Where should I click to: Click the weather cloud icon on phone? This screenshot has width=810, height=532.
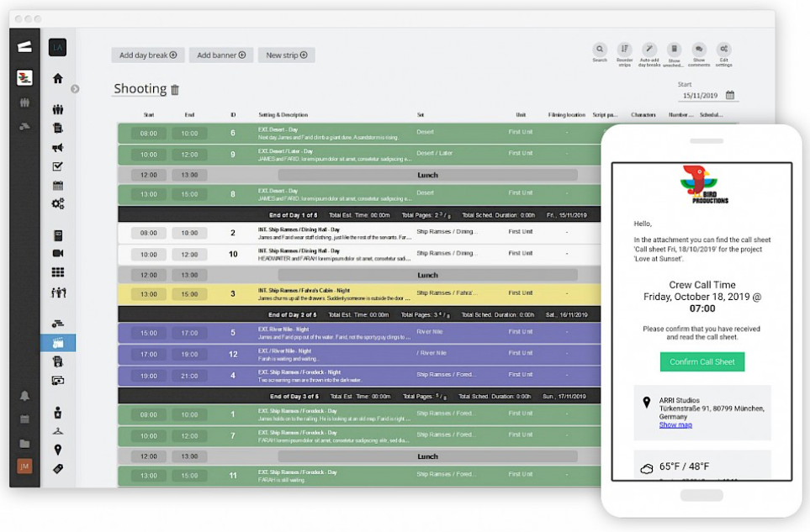pos(646,468)
